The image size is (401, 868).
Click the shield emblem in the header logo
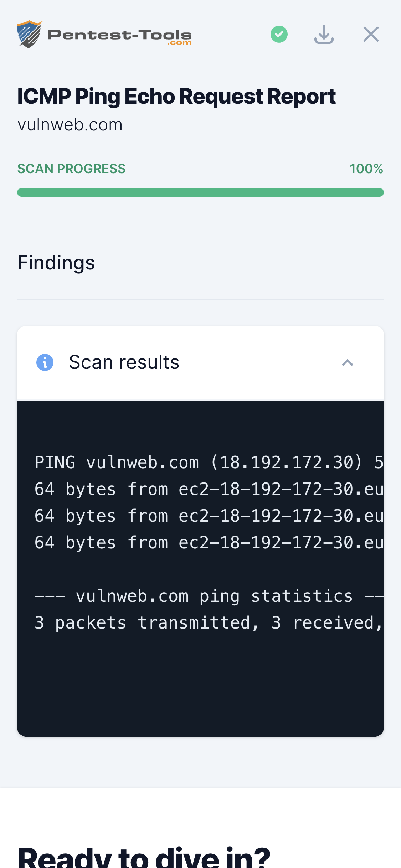click(30, 34)
